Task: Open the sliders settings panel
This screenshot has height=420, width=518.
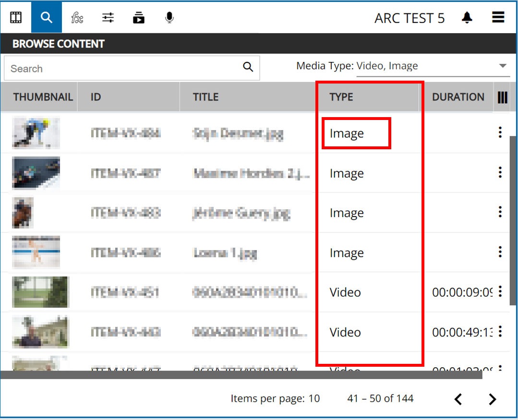Action: click(x=108, y=18)
